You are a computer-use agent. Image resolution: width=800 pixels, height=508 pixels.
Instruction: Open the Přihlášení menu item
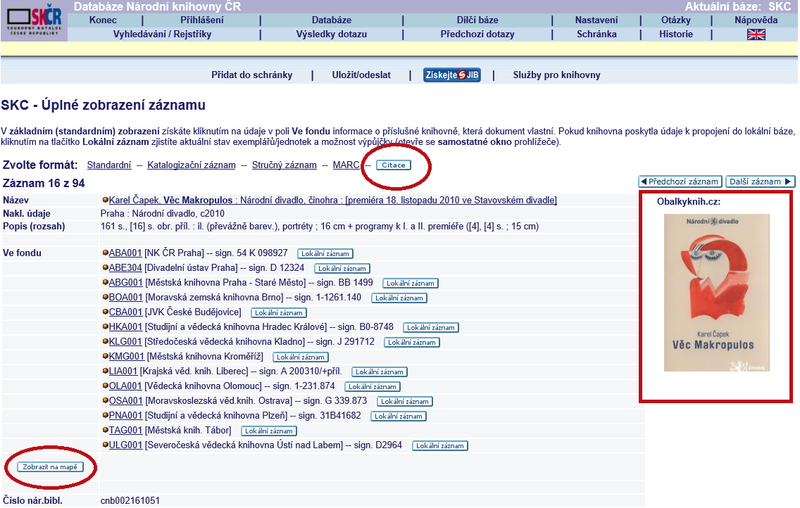pos(202,20)
